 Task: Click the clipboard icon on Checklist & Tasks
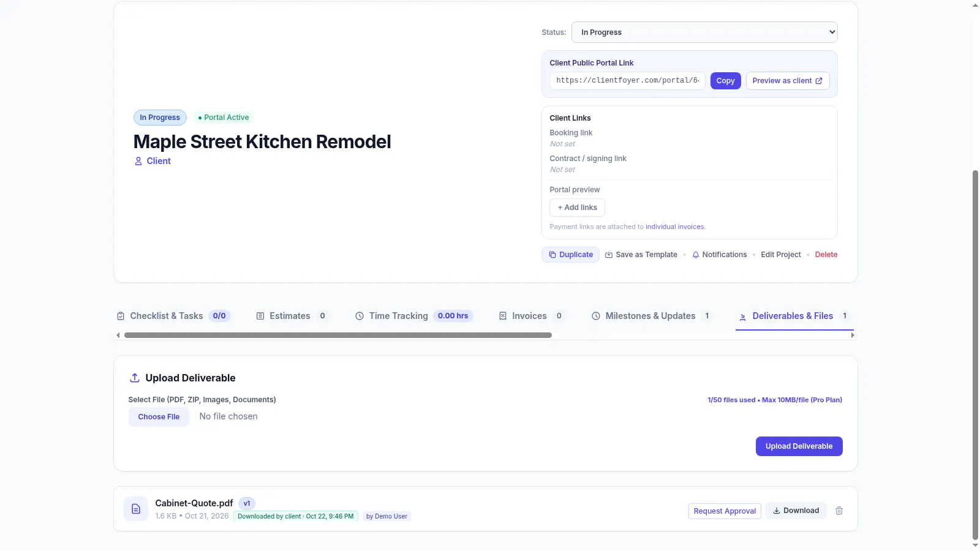[121, 316]
